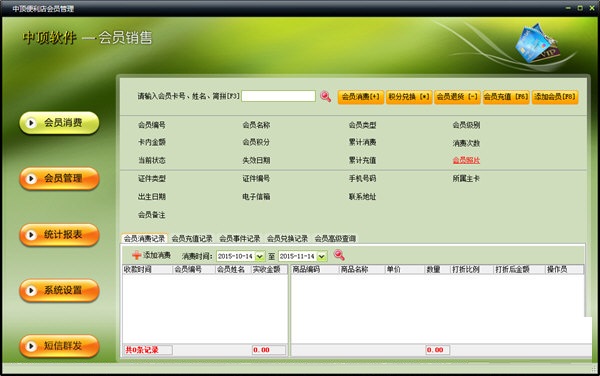
Task: Click the arrow icon on 短信群发 button
Action: click(31, 346)
